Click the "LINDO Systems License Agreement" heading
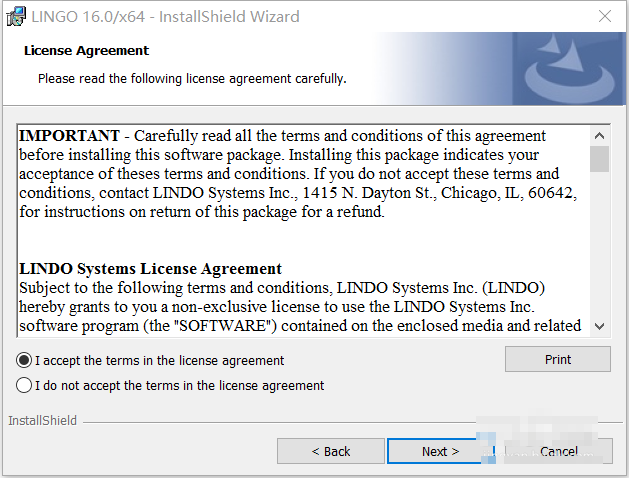629x478 pixels. click(151, 268)
